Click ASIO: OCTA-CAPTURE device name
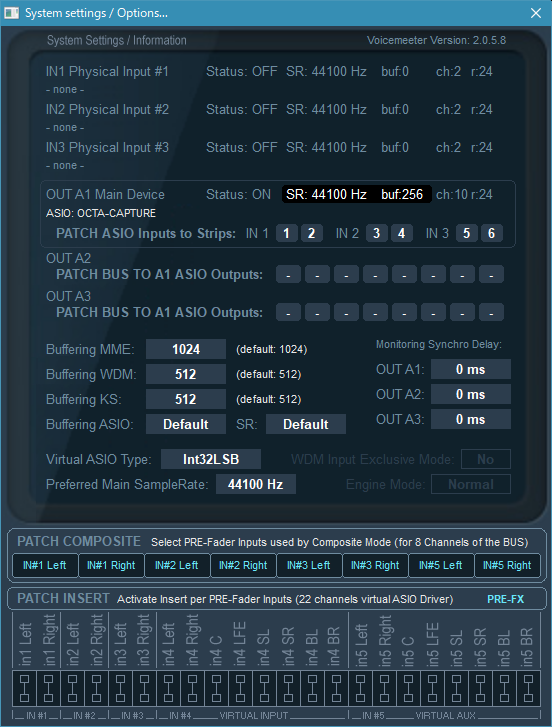The width and height of the screenshot is (552, 727). click(x=101, y=213)
